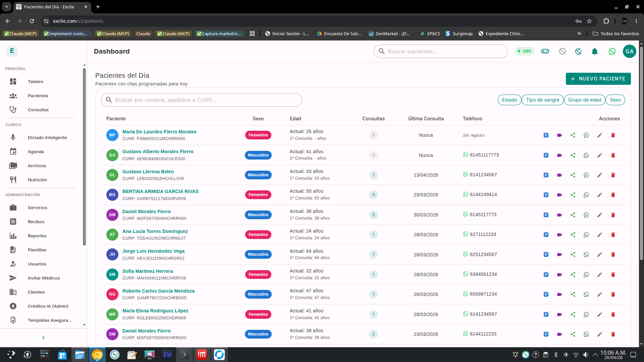Delete patient Maria De Lourdes Fierro Morales
The width and height of the screenshot is (644, 362).
point(613,135)
